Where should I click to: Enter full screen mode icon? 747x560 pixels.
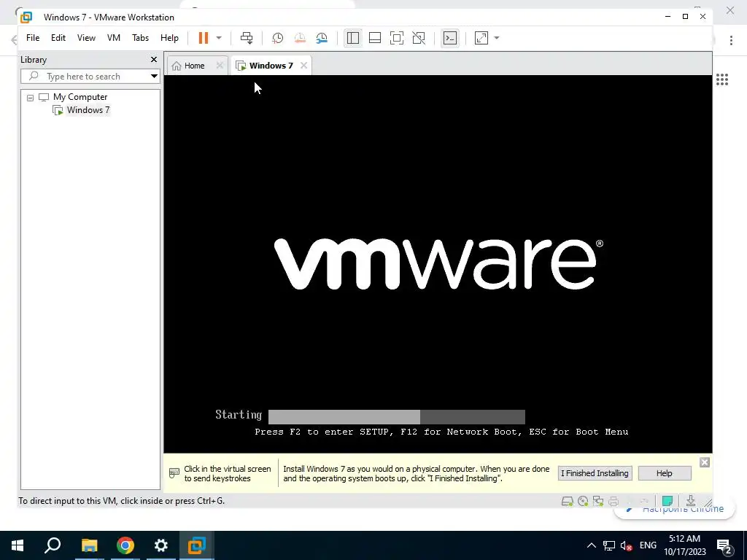pos(397,38)
